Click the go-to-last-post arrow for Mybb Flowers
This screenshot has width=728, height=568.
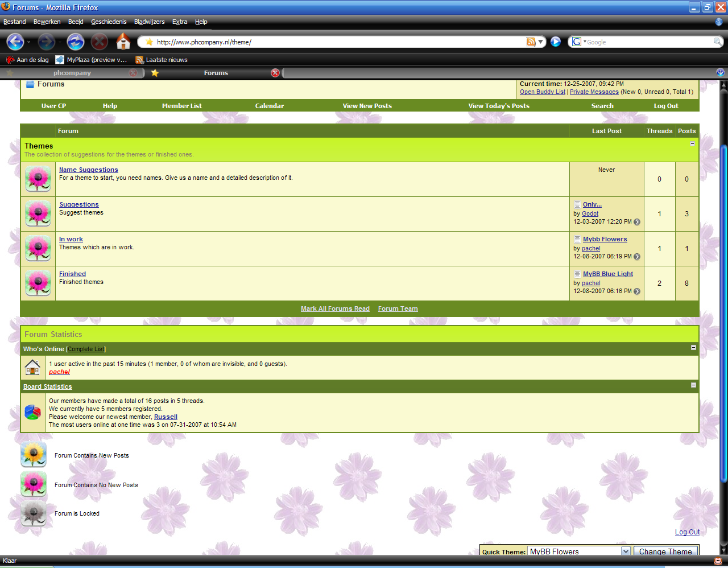637,257
